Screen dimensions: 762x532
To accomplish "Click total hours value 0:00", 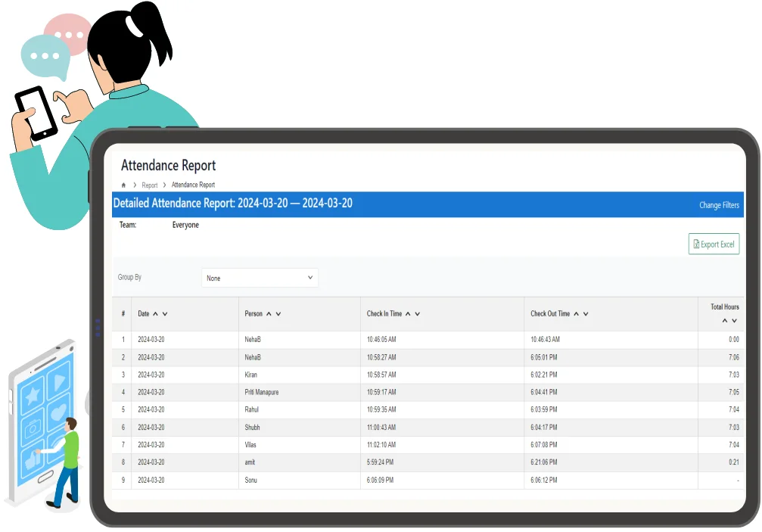I will point(734,340).
